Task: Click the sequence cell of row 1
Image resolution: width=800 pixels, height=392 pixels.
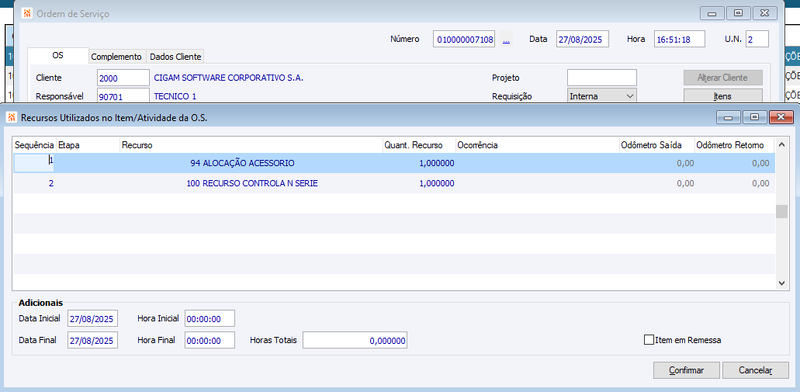Action: pos(34,163)
